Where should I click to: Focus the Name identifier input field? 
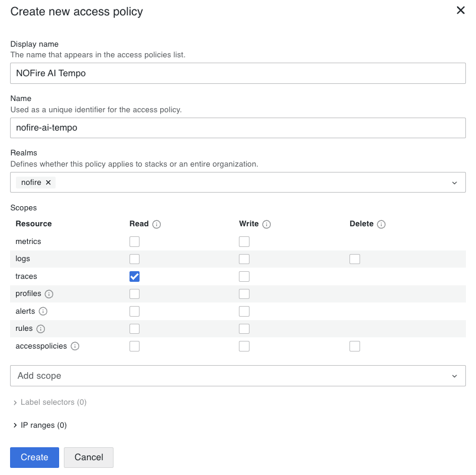point(238,128)
